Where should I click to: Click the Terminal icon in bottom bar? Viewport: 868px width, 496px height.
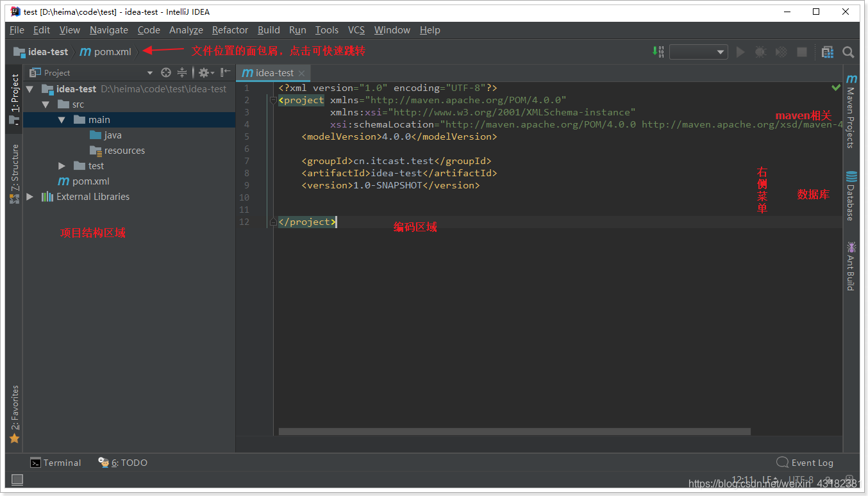[x=36, y=463]
